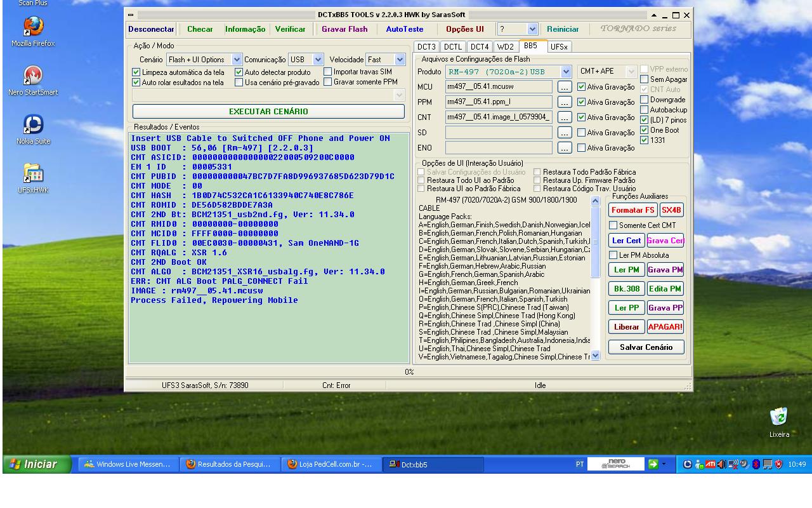This screenshot has width=812, height=508.
Task: Toggle One Boot checkbox
Action: tap(645, 130)
